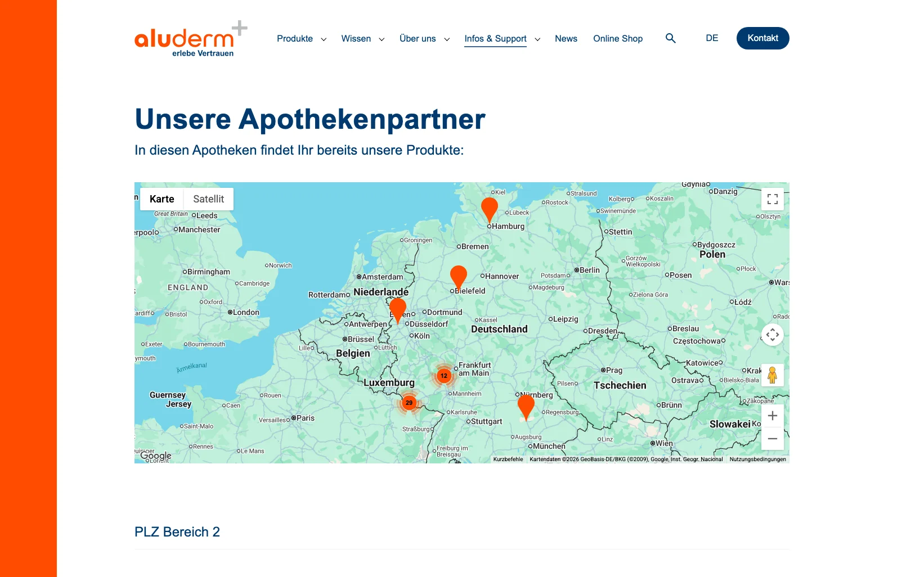
Task: Click the München city label
Action: coord(549,446)
